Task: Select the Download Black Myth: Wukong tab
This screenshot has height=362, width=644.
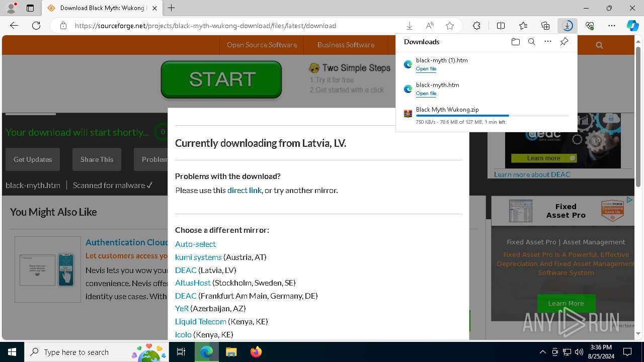Action: pyautogui.click(x=102, y=8)
